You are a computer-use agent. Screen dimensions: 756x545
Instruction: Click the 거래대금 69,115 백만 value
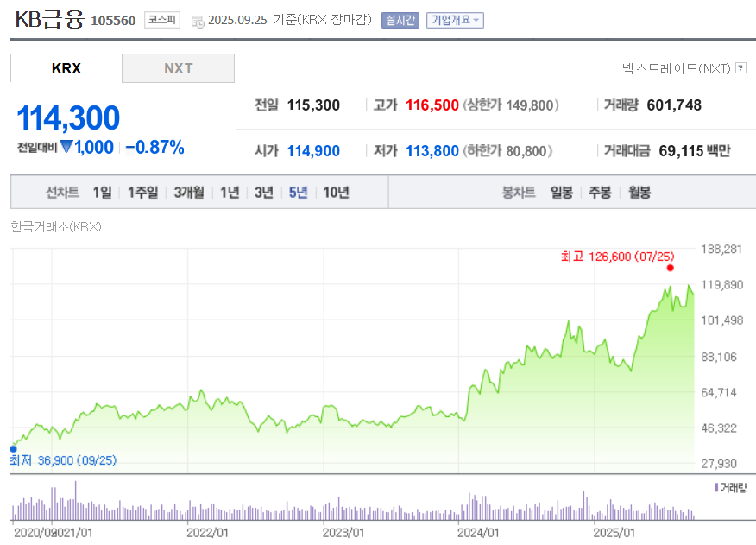click(x=695, y=151)
